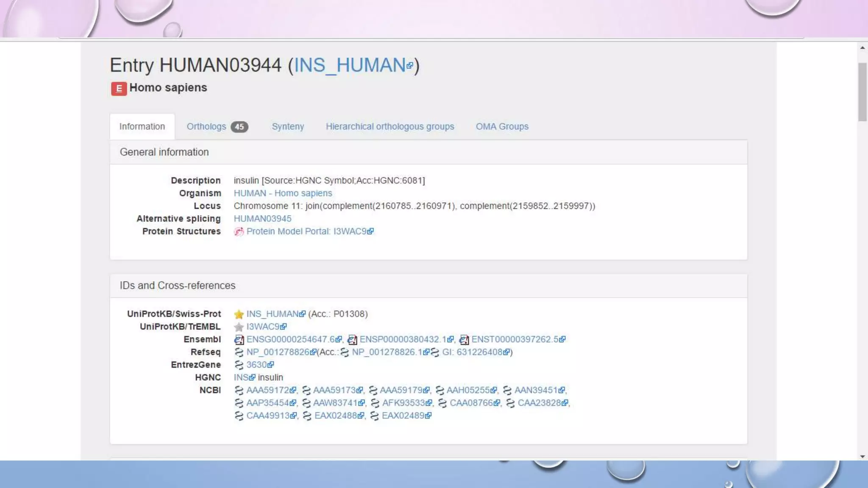Follow the HUMAN - Homo sapiens organism link

pyautogui.click(x=283, y=193)
